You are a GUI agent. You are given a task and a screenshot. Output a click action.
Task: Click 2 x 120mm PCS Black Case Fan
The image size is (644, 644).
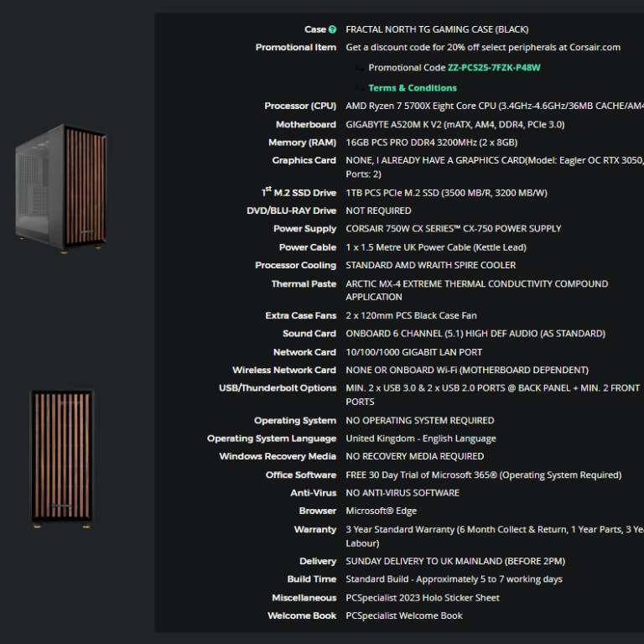pos(411,315)
